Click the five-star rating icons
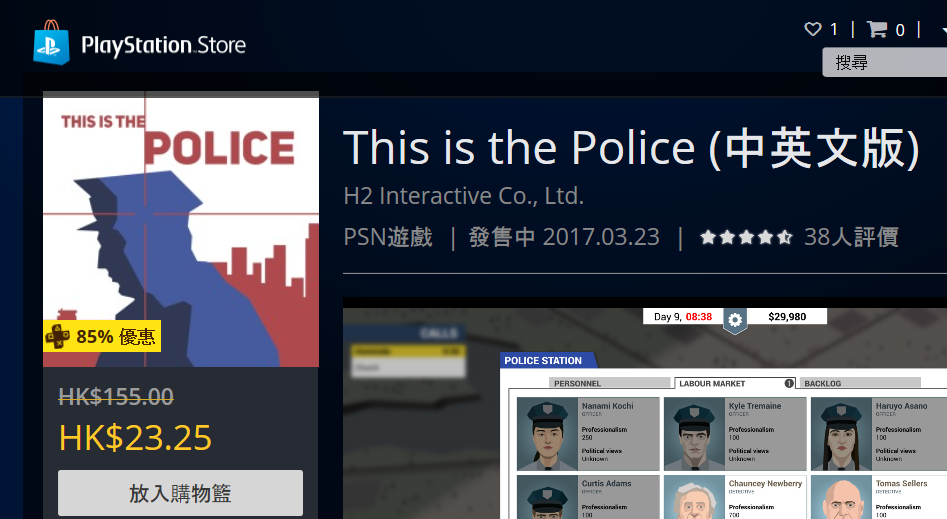947x519 pixels. (x=746, y=237)
